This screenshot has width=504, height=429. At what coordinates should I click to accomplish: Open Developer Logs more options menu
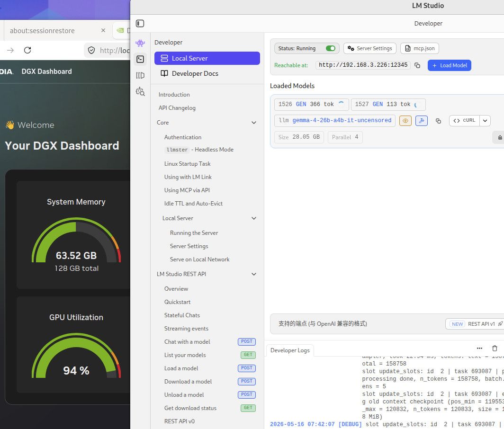point(479,349)
